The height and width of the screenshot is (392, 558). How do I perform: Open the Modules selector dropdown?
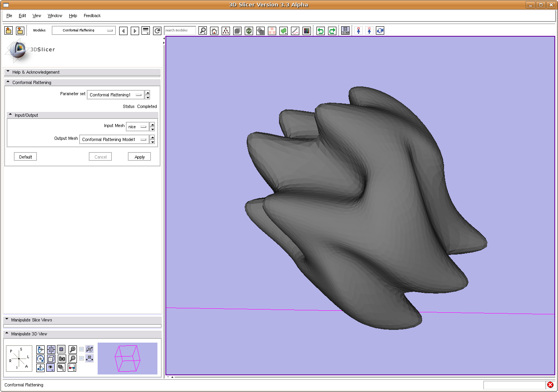[x=84, y=30]
